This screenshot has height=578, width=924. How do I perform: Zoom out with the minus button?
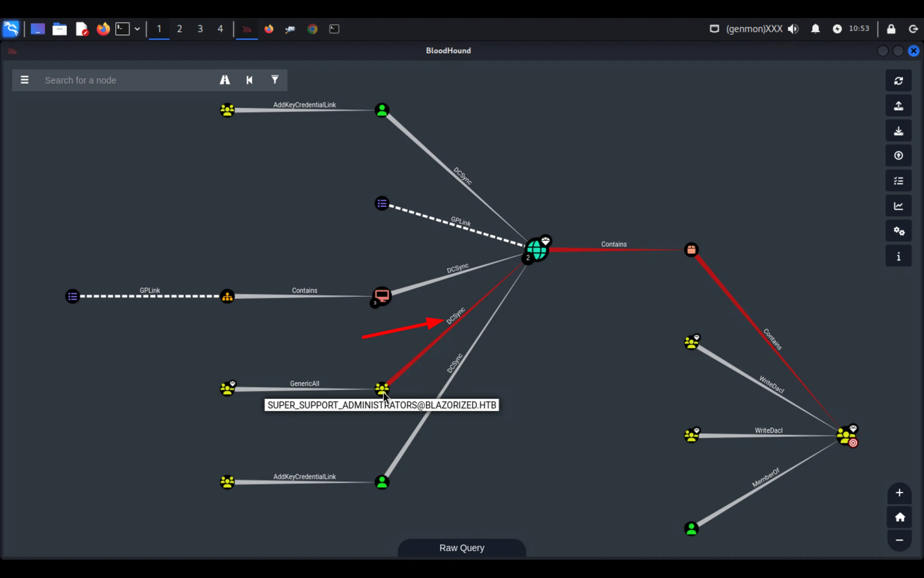[899, 540]
